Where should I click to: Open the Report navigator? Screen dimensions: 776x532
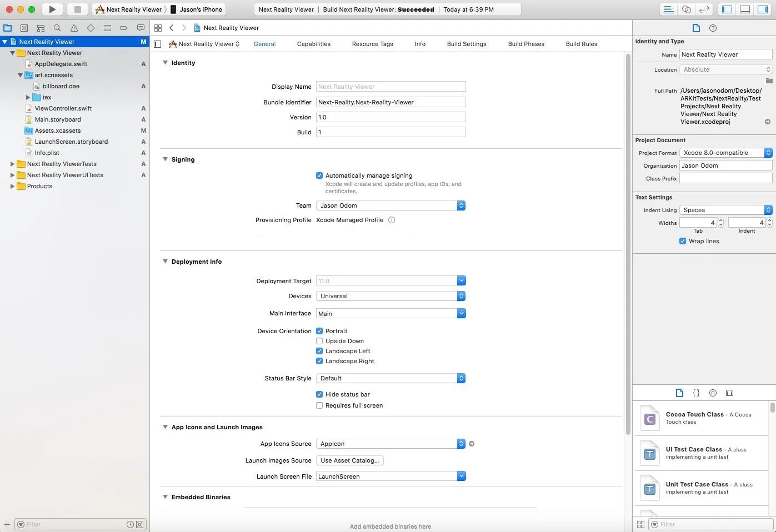(x=141, y=28)
